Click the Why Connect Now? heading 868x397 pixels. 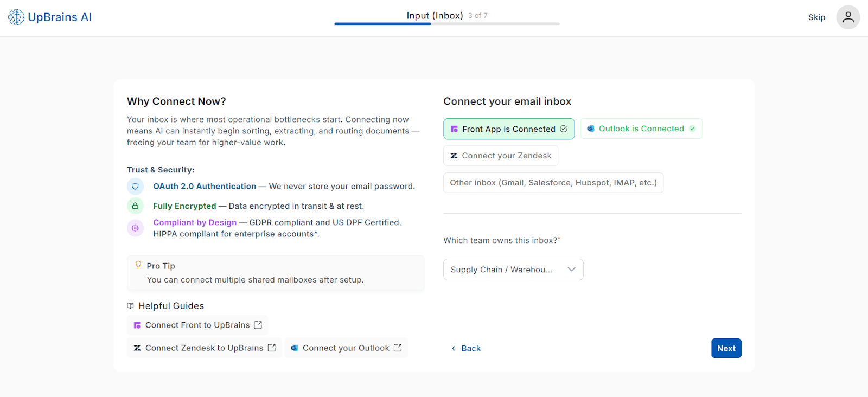[x=176, y=101]
